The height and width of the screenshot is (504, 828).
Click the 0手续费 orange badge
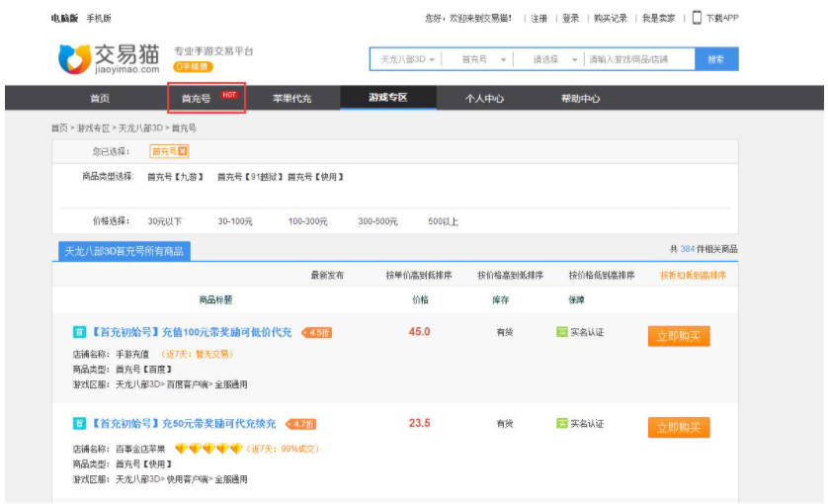pos(193,67)
